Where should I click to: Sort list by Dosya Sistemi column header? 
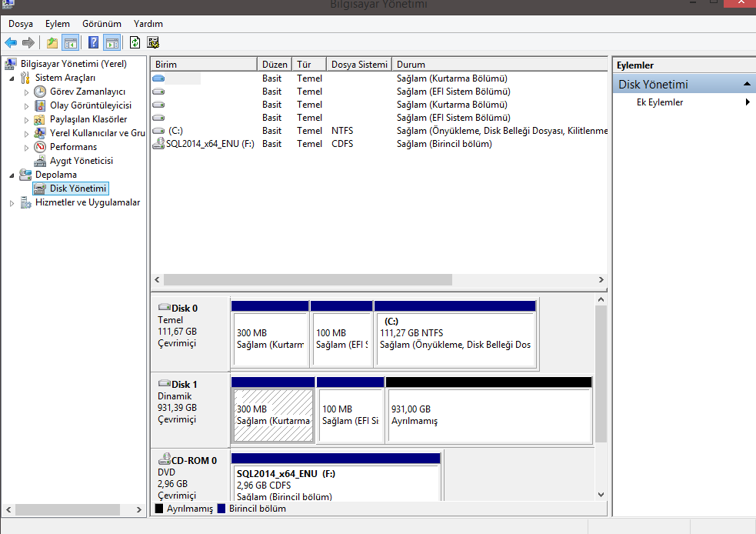(x=358, y=65)
